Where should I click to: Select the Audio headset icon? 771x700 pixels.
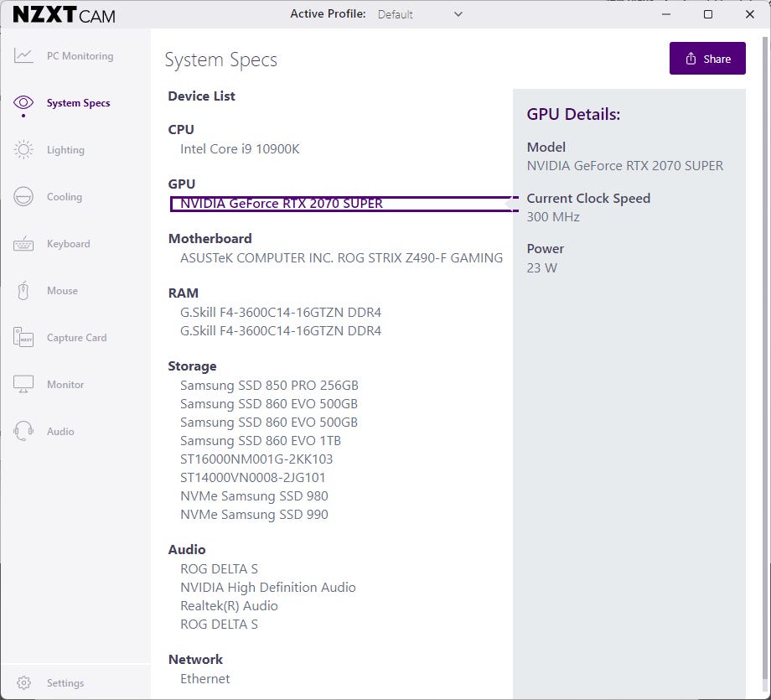click(23, 432)
